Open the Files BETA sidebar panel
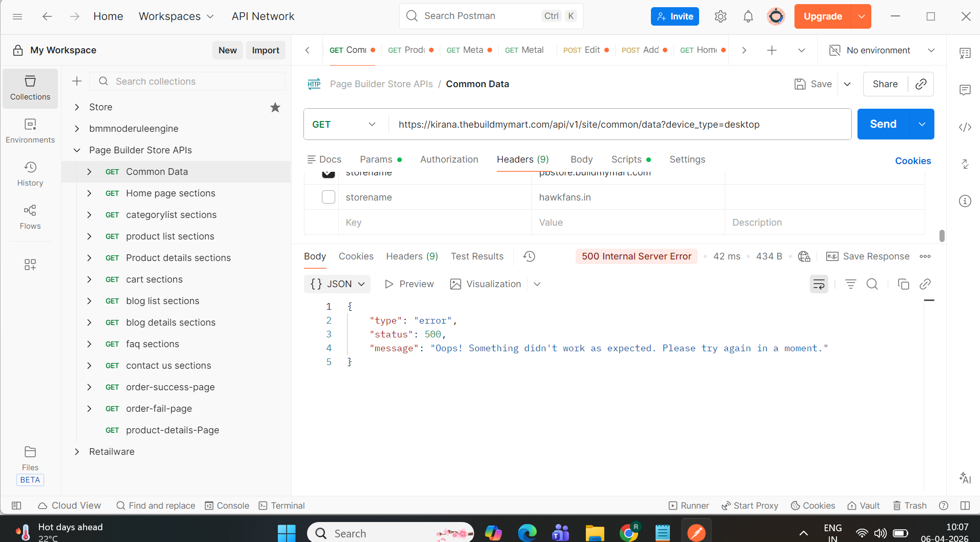Screen dimensions: 980x542 tap(30, 466)
